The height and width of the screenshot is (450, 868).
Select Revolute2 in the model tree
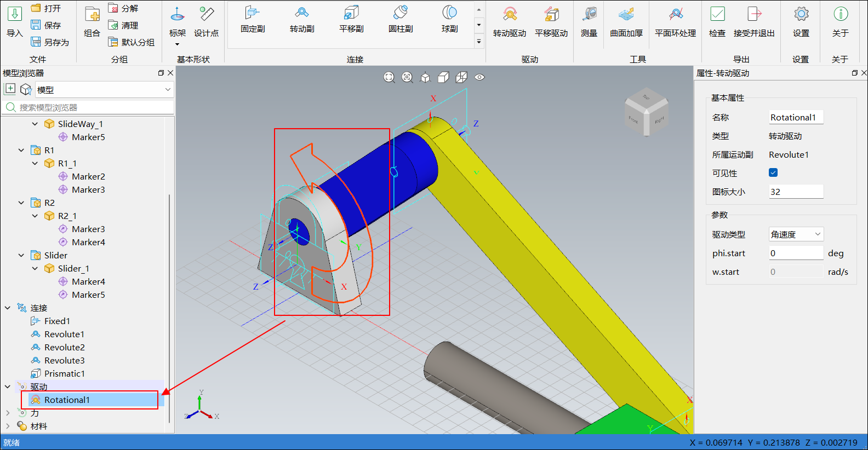tap(64, 347)
